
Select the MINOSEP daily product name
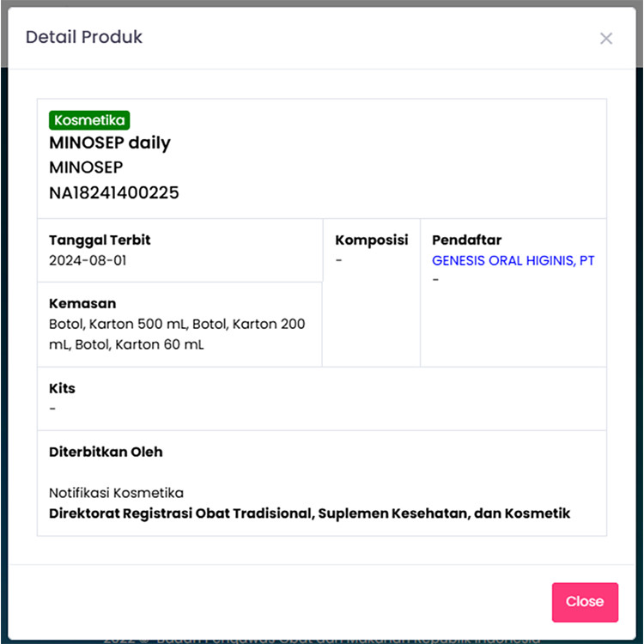(110, 143)
